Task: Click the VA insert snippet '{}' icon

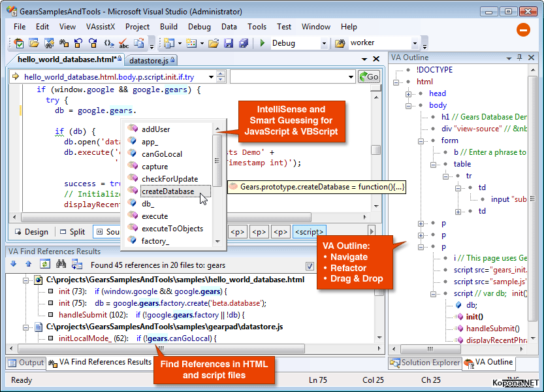Action: pos(109,43)
